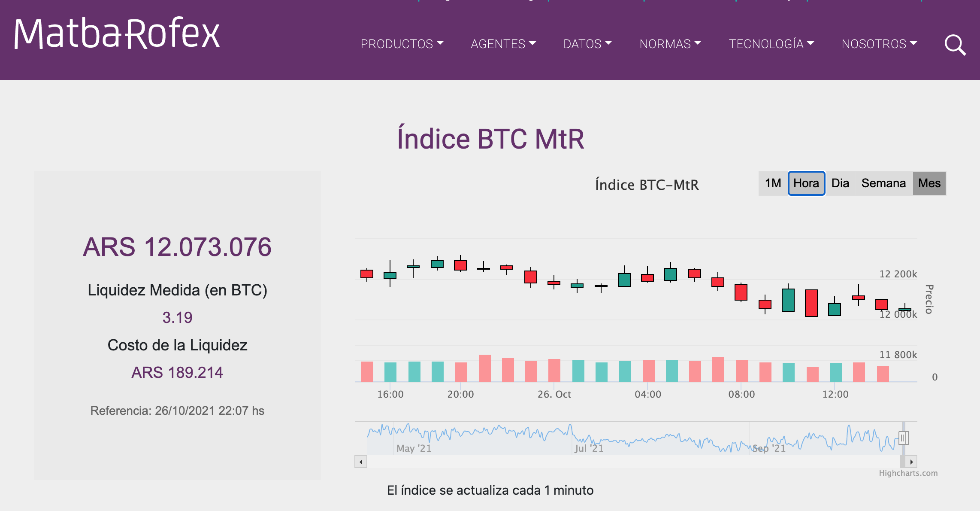Switch chart to Semana interval

(x=883, y=183)
